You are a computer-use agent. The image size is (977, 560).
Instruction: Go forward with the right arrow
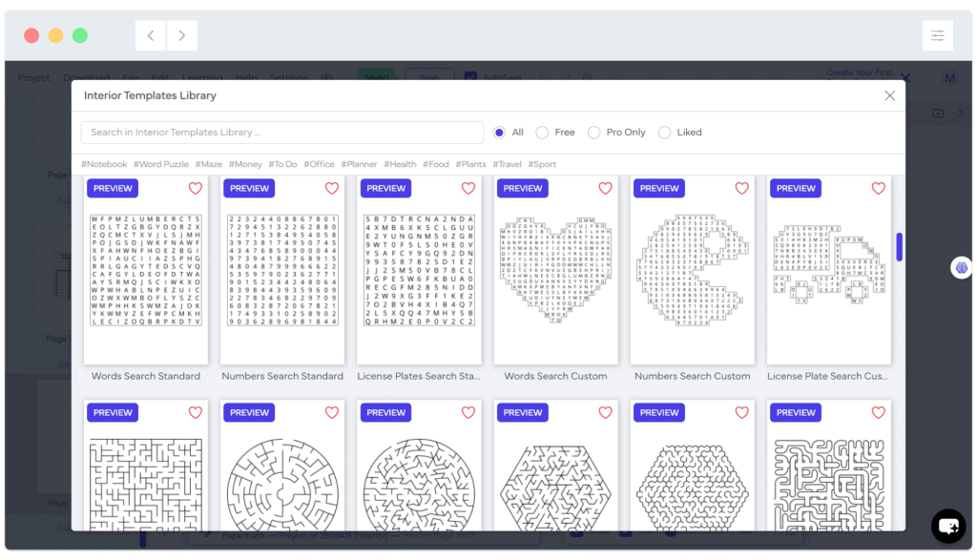(182, 35)
